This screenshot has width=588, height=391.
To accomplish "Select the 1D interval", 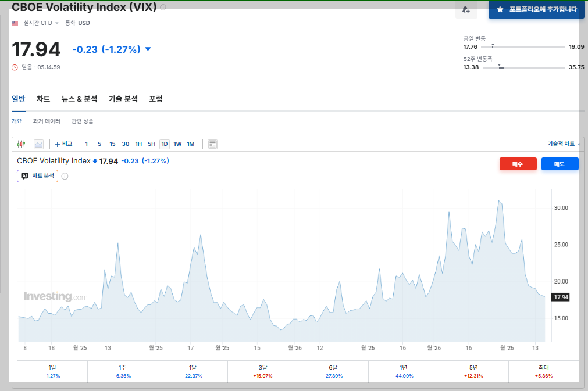I will click(165, 144).
